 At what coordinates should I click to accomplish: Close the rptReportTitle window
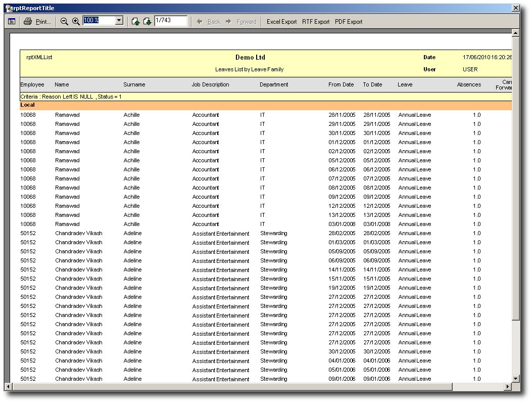coord(515,8)
